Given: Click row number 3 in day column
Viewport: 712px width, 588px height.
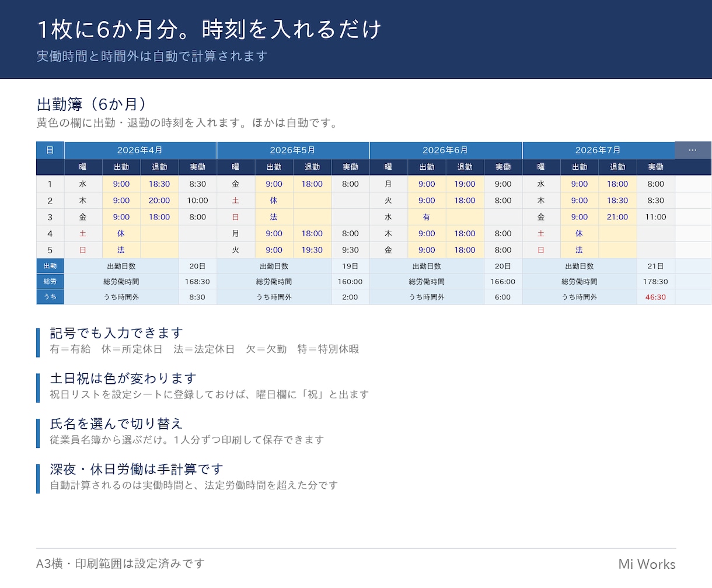Looking at the screenshot, I should pyautogui.click(x=50, y=217).
